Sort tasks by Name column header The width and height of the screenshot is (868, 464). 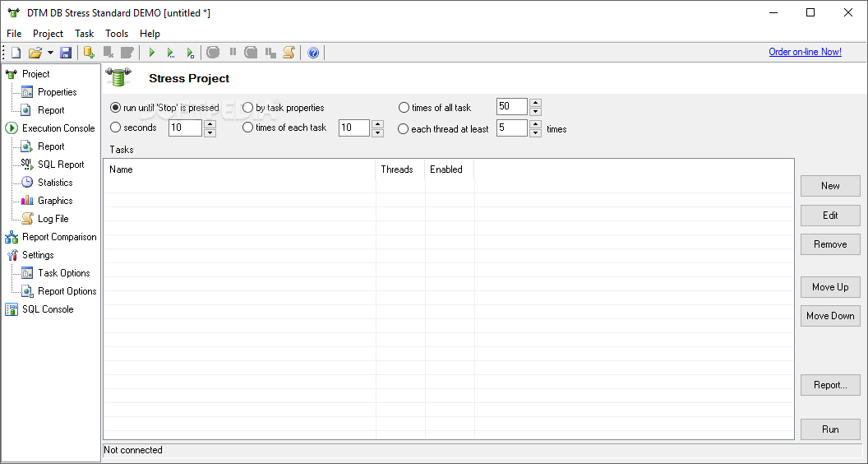point(240,169)
